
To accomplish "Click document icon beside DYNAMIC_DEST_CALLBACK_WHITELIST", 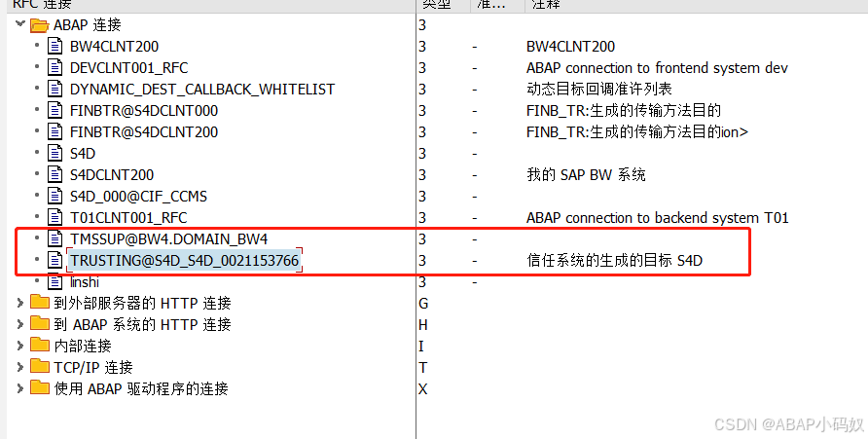I will click(x=54, y=89).
